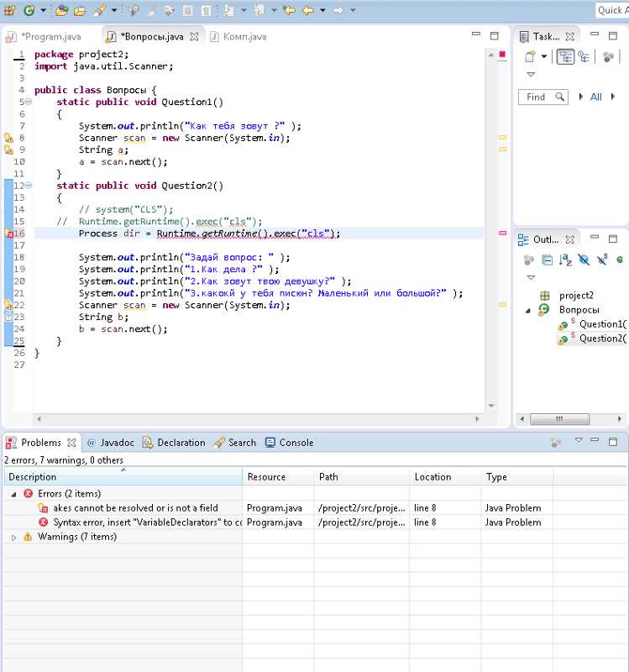
Task: Click New Task icon in Task List
Action: tap(531, 56)
